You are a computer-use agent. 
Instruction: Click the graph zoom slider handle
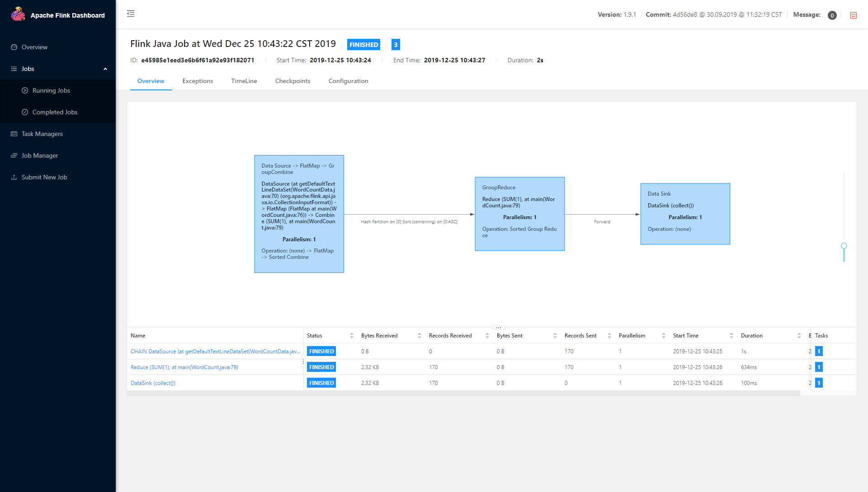point(844,246)
